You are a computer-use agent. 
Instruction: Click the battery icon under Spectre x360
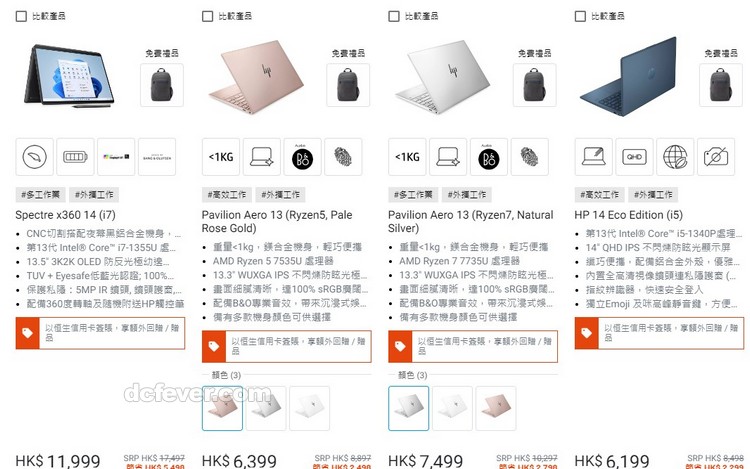(x=76, y=157)
